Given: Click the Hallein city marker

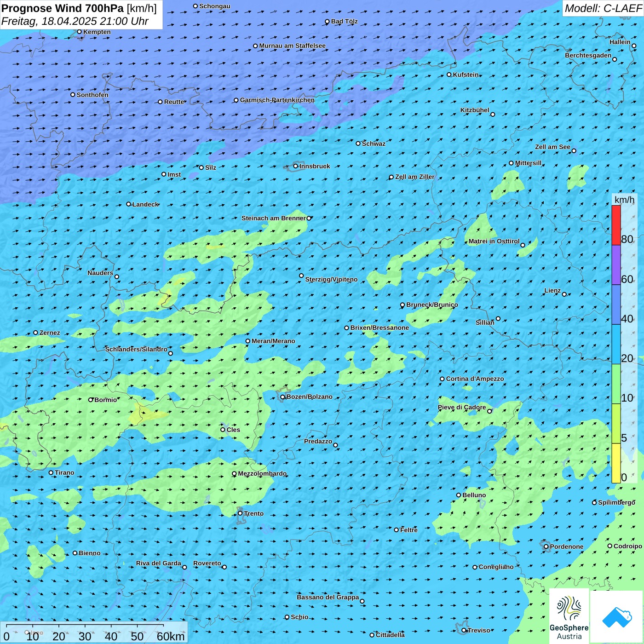Looking at the screenshot, I should 634,46.
